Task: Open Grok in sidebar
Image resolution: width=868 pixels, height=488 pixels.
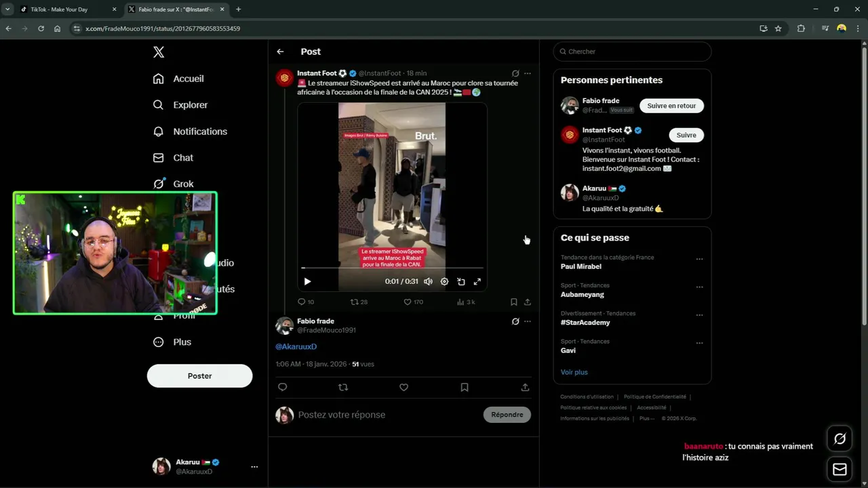Action: point(174,184)
